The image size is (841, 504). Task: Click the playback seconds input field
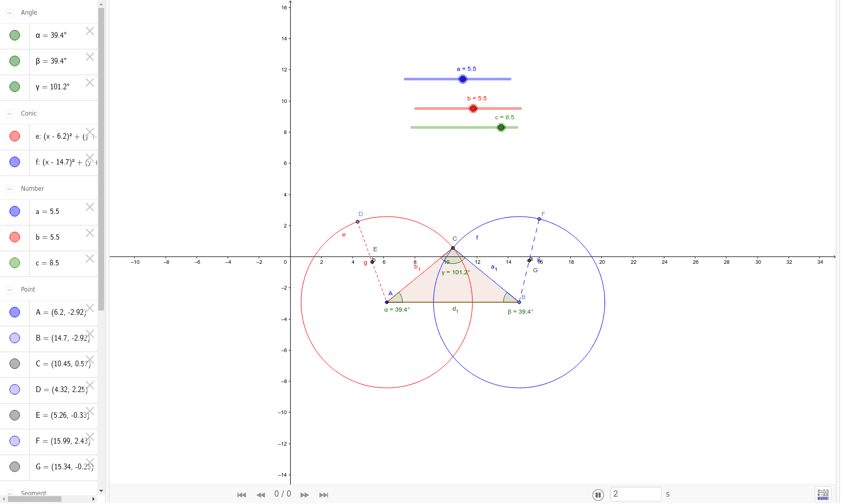coord(636,494)
